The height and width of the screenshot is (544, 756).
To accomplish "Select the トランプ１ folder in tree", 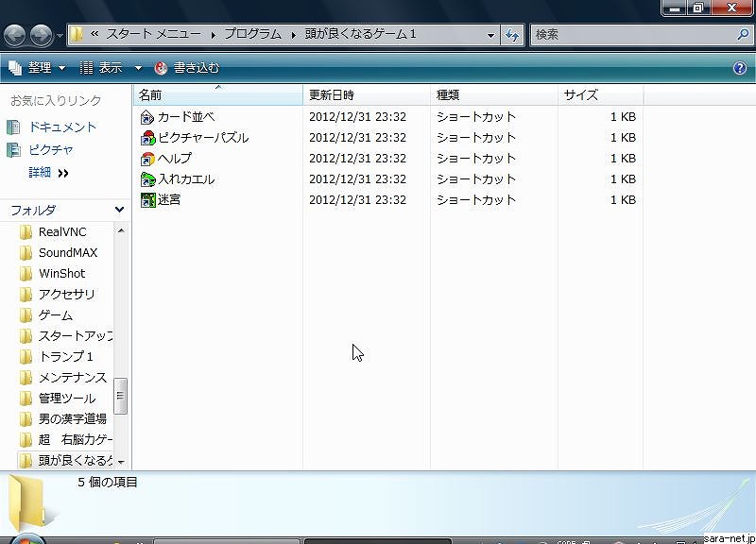I will 65,356.
